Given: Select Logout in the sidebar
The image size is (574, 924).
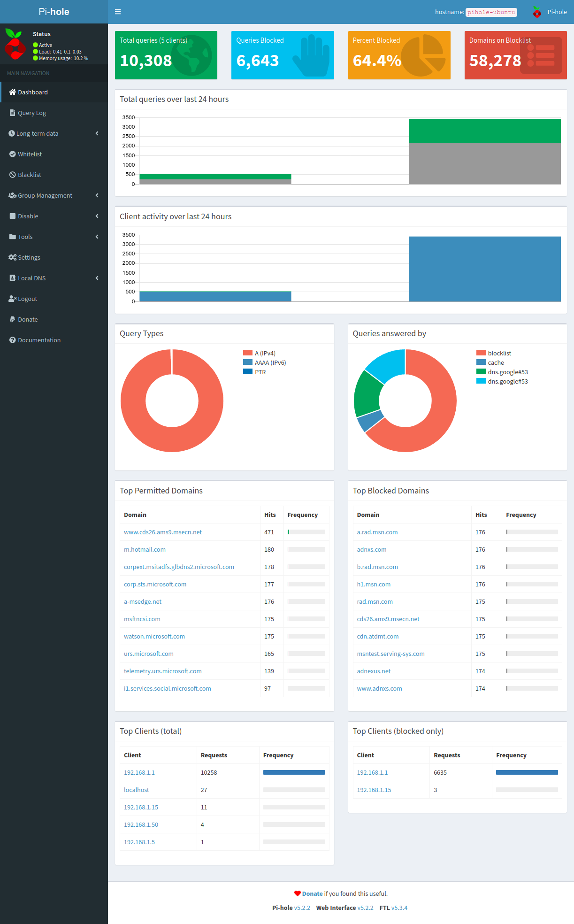Looking at the screenshot, I should point(54,299).
